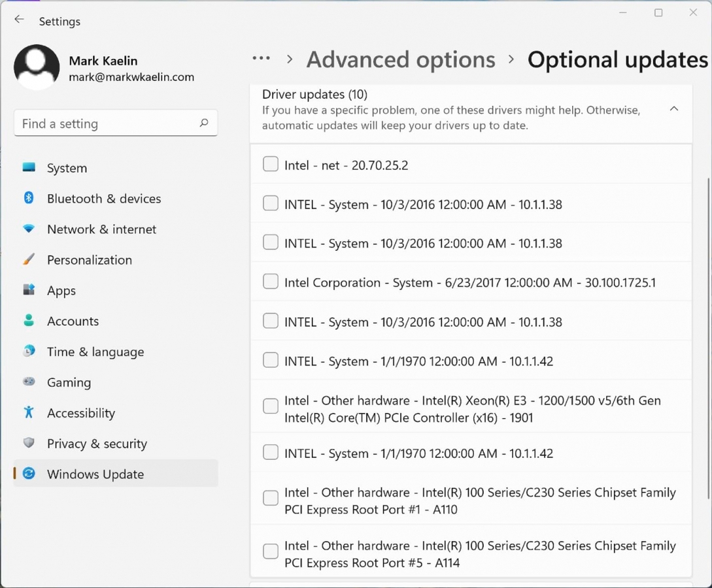Open the System settings icon

coord(29,168)
